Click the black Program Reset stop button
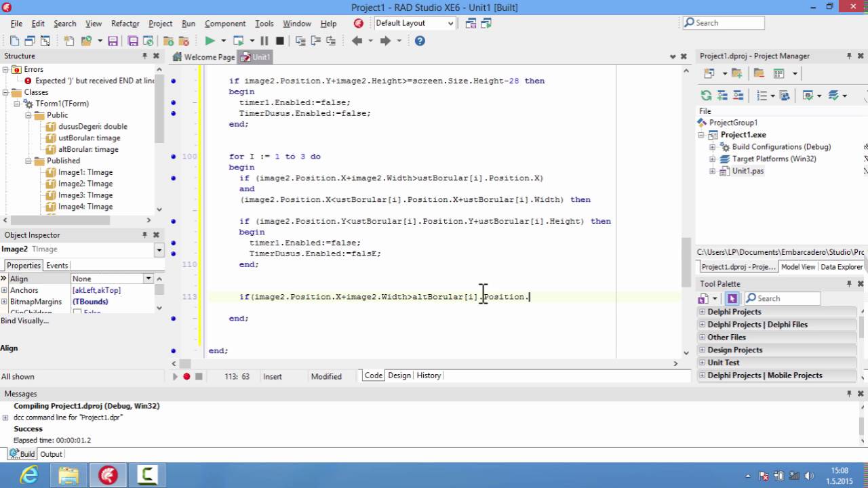The height and width of the screenshot is (488, 868). (279, 41)
